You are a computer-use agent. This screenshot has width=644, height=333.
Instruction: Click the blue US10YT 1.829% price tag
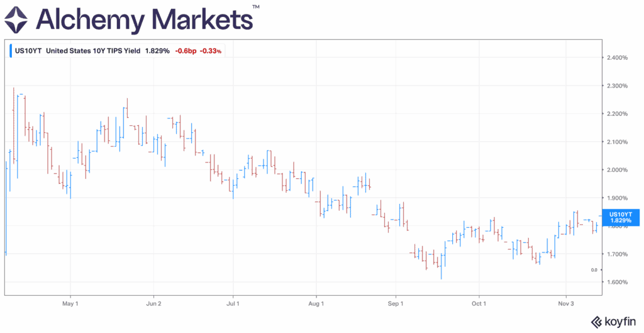(x=620, y=217)
